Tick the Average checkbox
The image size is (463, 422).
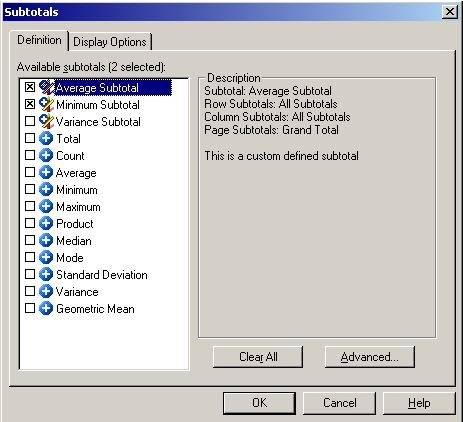click(x=30, y=172)
